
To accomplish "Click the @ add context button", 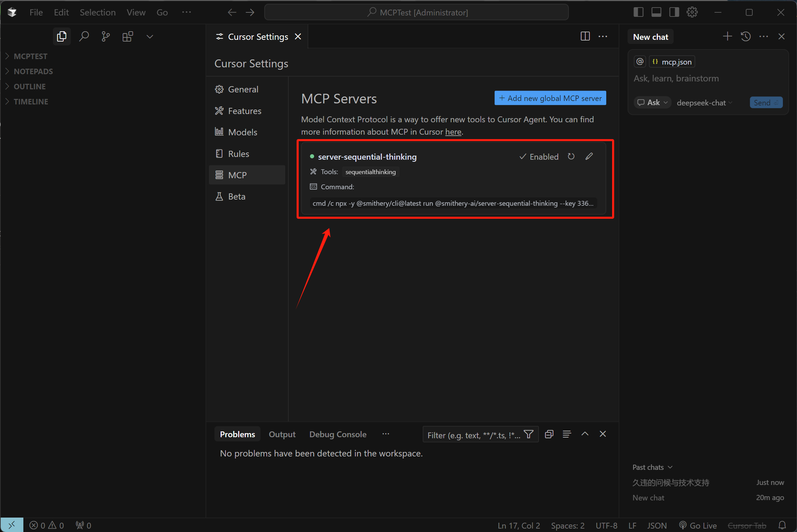I will pos(640,62).
